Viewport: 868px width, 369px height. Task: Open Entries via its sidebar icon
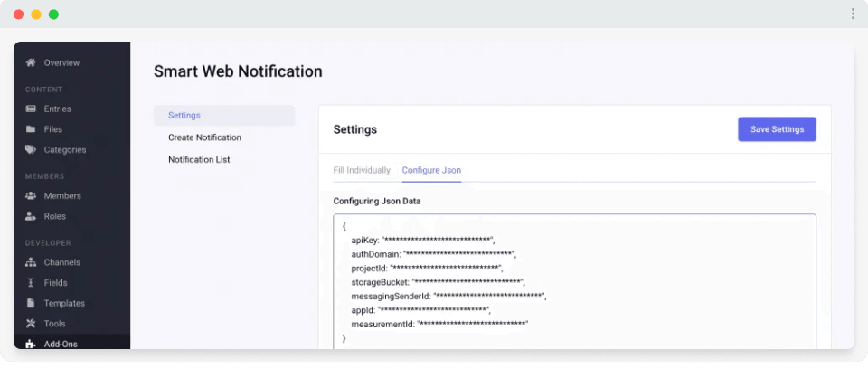point(31,109)
